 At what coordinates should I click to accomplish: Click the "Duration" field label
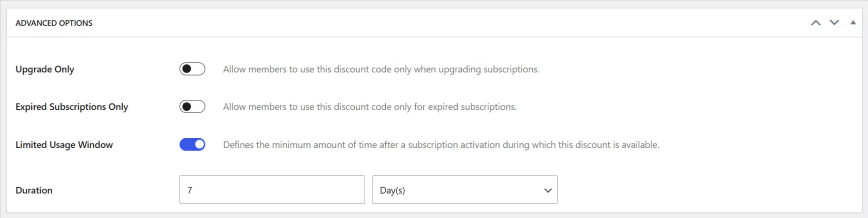tap(34, 190)
